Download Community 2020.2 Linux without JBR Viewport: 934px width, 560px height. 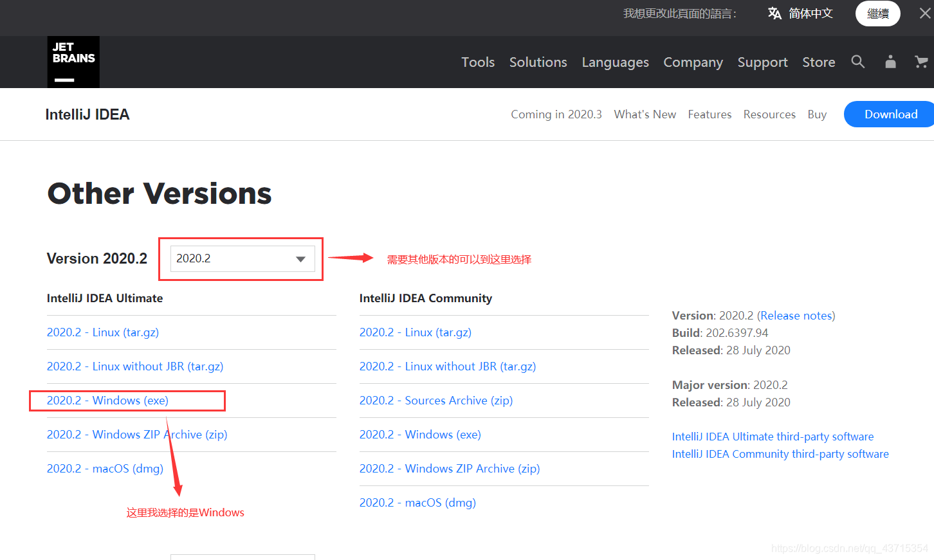pyautogui.click(x=448, y=366)
